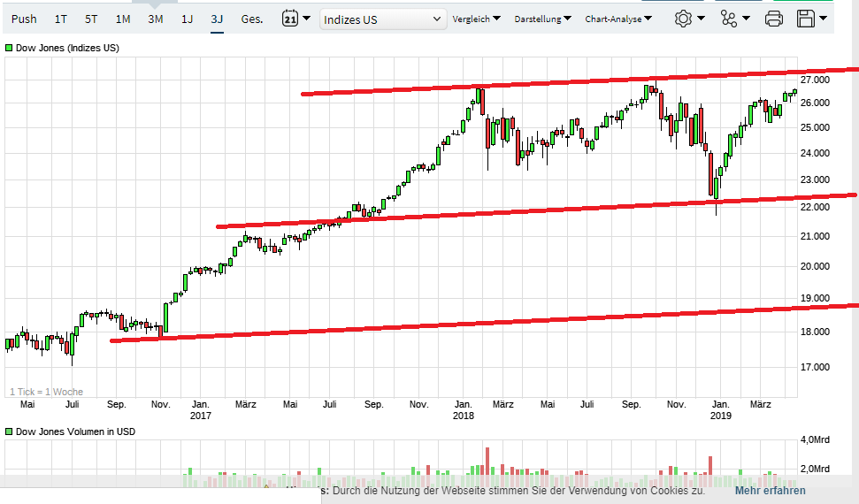Click the 17.000 price axis label

click(x=815, y=367)
